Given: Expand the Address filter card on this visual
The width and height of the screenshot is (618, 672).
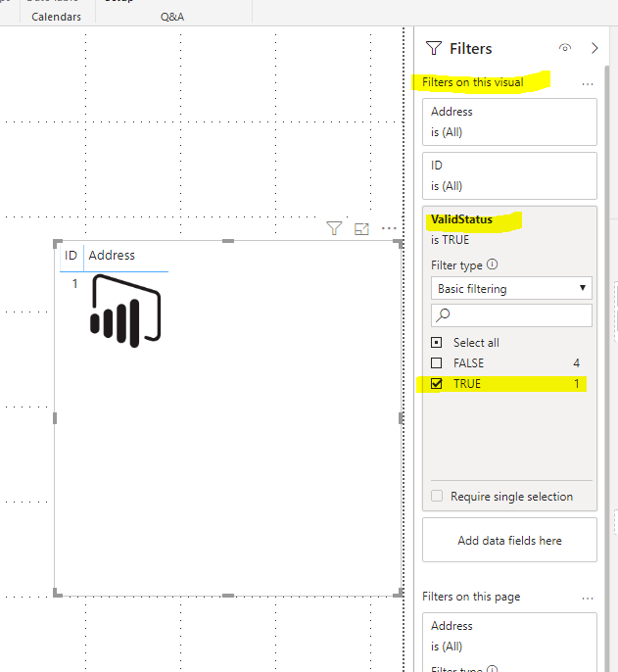Looking at the screenshot, I should coord(509,121).
